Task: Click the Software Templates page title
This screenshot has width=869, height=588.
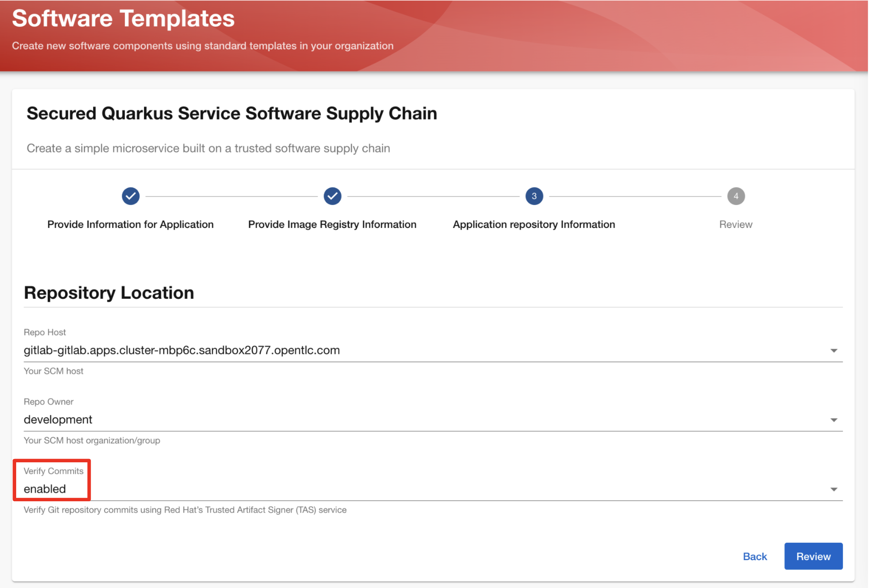Action: coord(124,18)
